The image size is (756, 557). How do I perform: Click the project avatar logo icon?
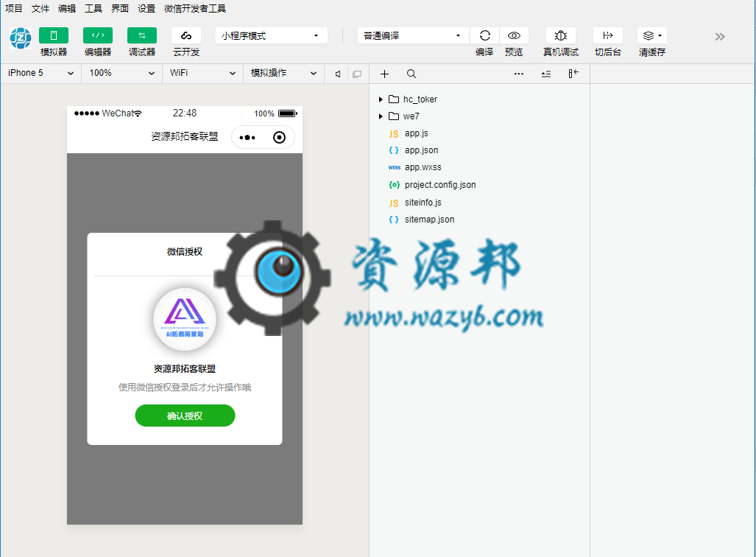21,38
